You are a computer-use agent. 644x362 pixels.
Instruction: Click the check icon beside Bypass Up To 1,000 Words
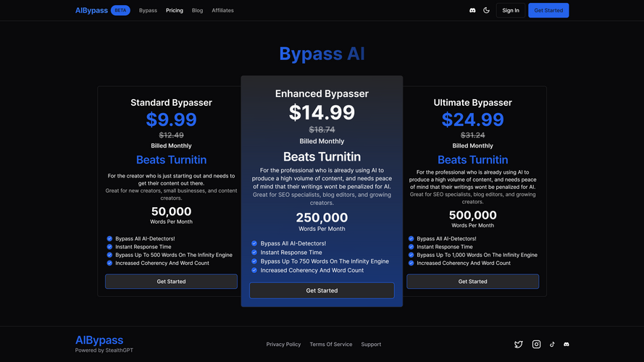pos(411,255)
